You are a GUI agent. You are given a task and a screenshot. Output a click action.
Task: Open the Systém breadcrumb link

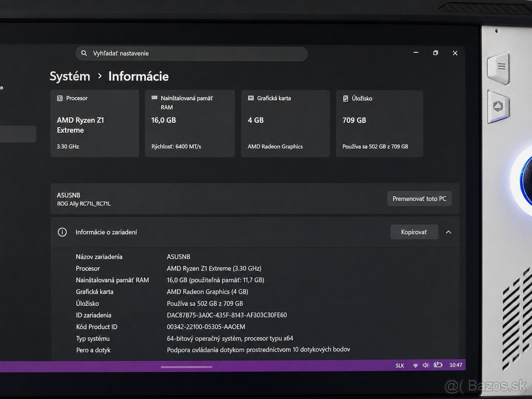(x=70, y=76)
